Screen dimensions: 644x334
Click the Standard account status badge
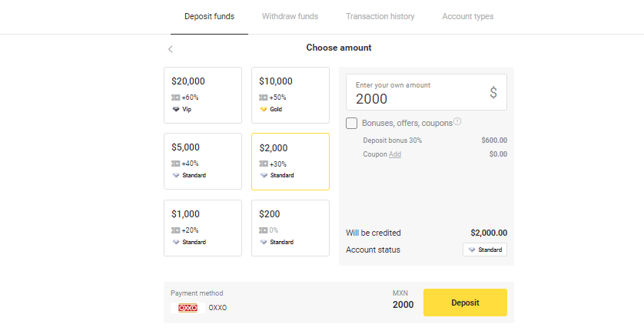tap(484, 250)
